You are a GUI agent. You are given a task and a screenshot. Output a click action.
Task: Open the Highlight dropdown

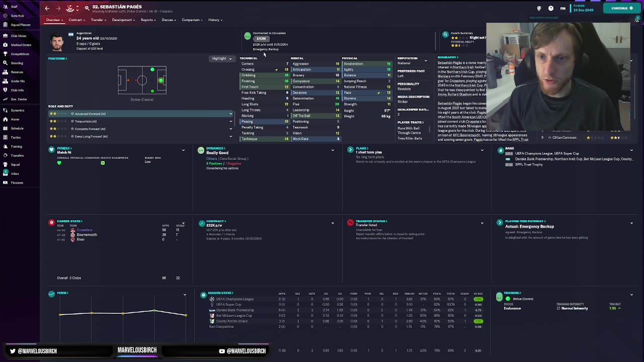coord(221,59)
